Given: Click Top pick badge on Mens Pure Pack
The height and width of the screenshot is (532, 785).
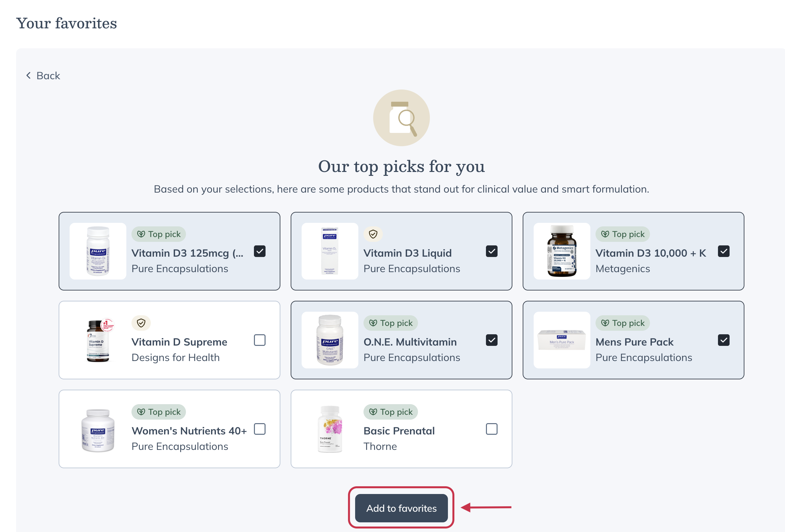Looking at the screenshot, I should (623, 323).
